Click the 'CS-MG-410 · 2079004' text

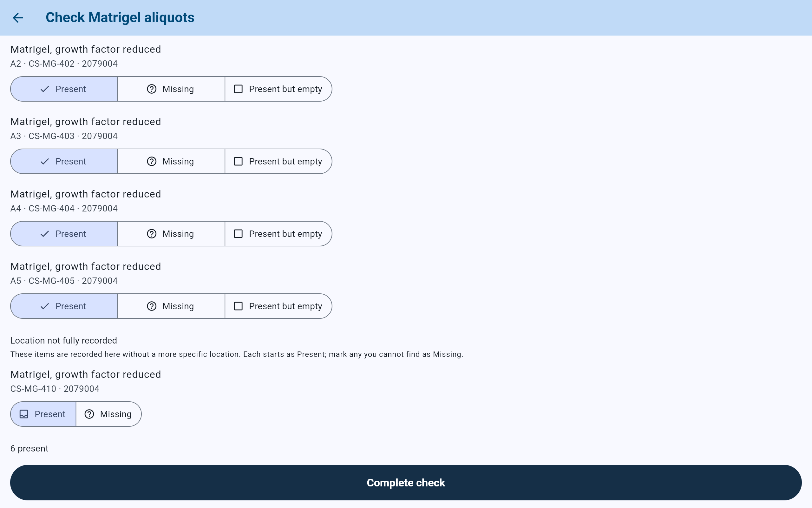(x=55, y=389)
